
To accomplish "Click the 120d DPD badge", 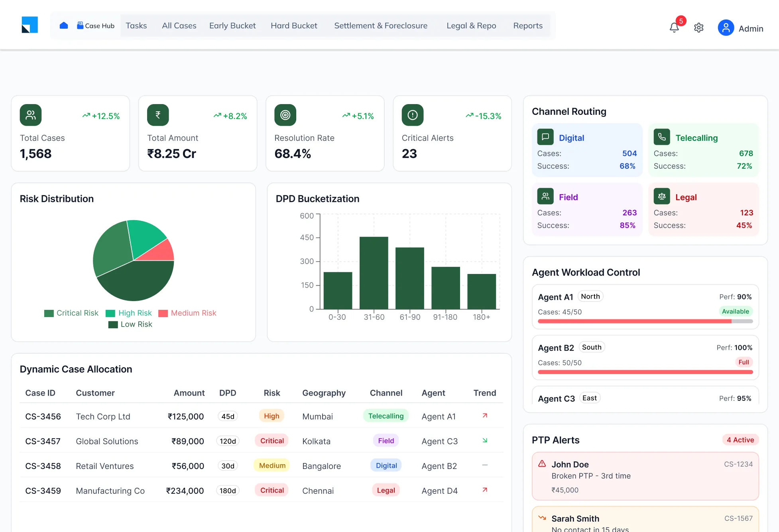I will pos(228,441).
